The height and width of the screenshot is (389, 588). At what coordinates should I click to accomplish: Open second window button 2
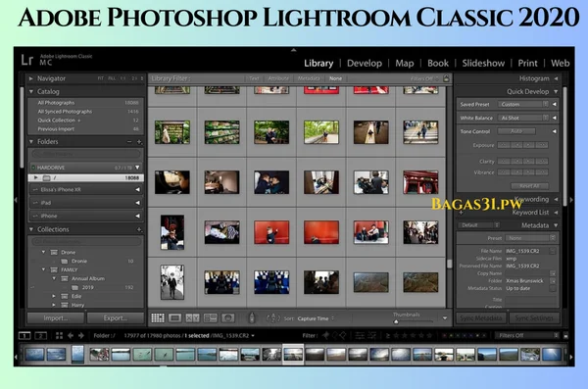click(x=41, y=335)
